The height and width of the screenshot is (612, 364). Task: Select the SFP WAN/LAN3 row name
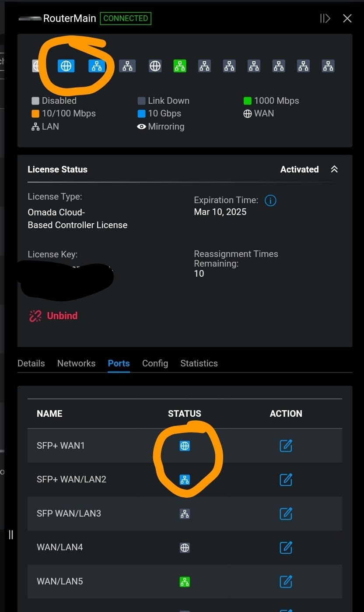[x=69, y=514]
